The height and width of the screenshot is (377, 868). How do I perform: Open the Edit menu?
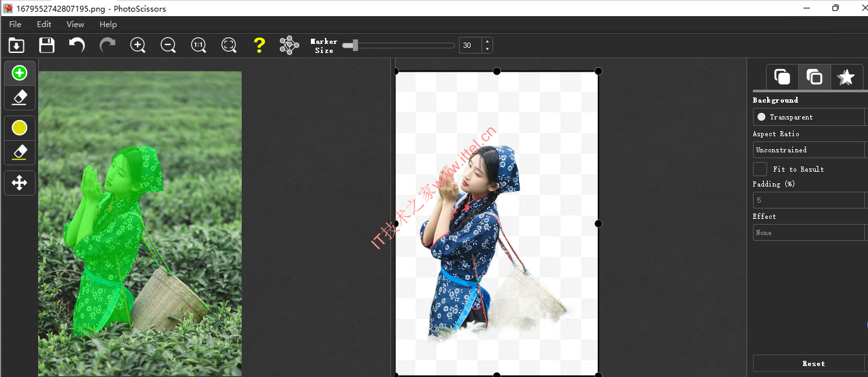[x=44, y=25]
